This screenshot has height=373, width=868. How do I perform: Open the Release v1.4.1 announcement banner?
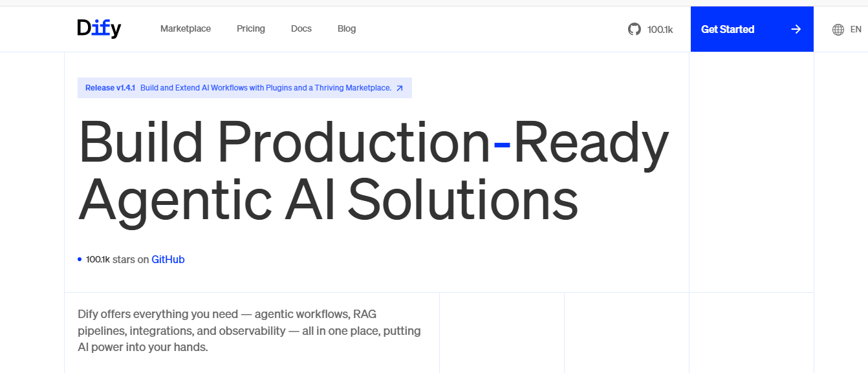(244, 88)
